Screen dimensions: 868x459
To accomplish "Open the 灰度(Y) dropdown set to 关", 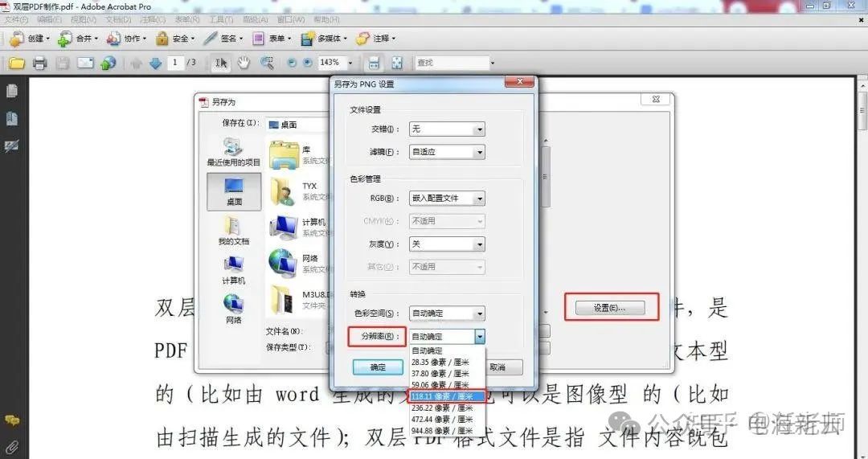I will [x=447, y=244].
